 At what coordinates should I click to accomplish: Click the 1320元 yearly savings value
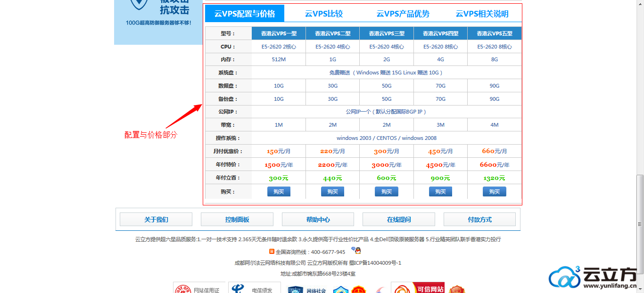pos(495,178)
